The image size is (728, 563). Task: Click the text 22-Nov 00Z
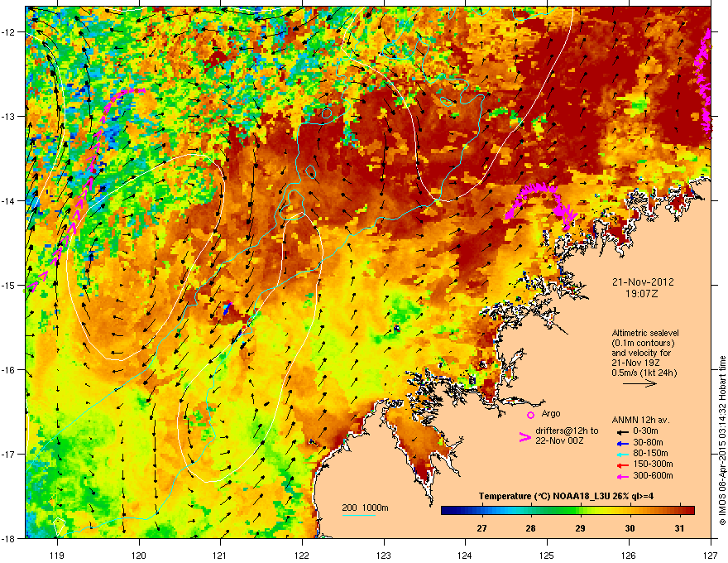[x=559, y=440]
